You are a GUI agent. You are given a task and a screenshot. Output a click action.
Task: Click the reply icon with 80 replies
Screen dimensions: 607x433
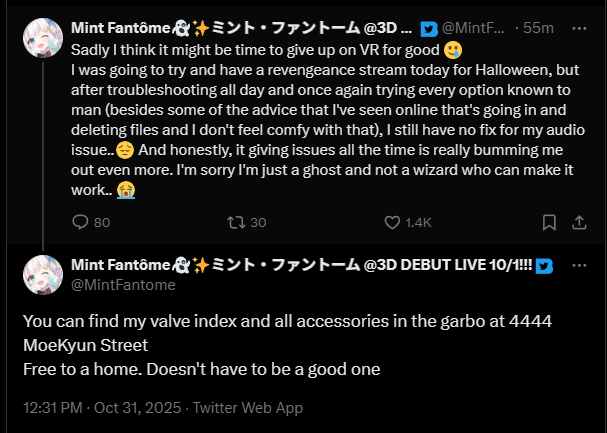(x=80, y=222)
